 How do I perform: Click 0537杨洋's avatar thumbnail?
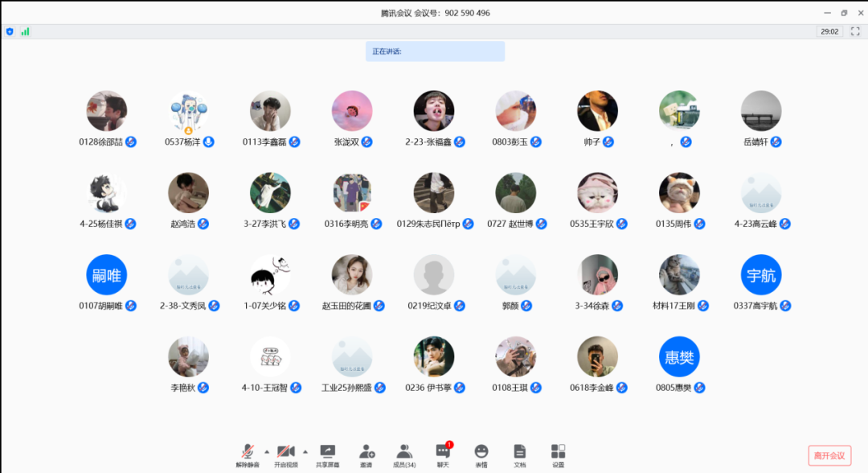[x=189, y=111]
